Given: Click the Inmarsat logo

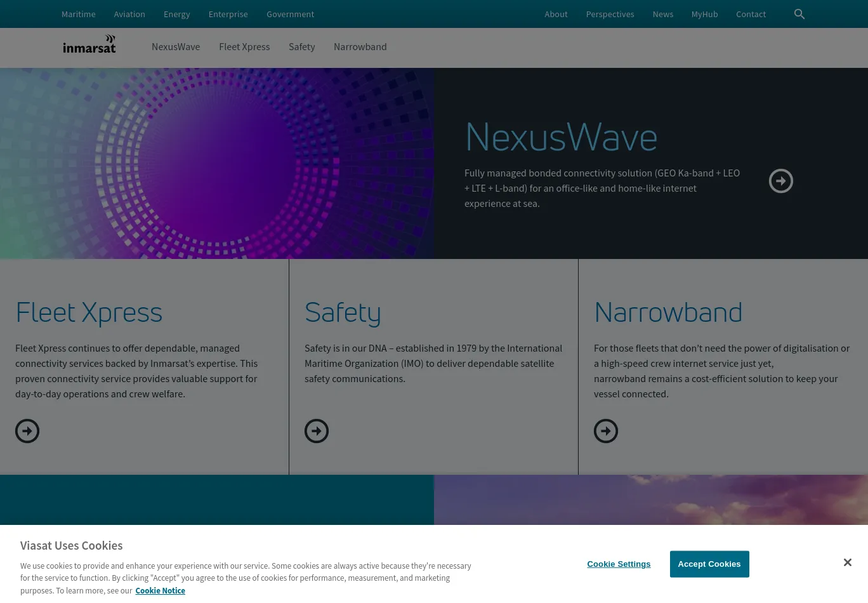Looking at the screenshot, I should click(89, 44).
